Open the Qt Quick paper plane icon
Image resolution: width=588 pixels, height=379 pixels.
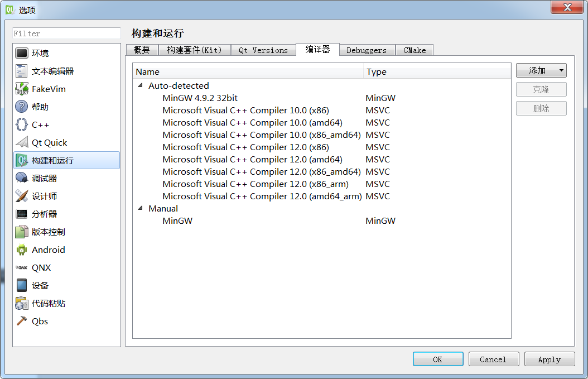point(21,142)
